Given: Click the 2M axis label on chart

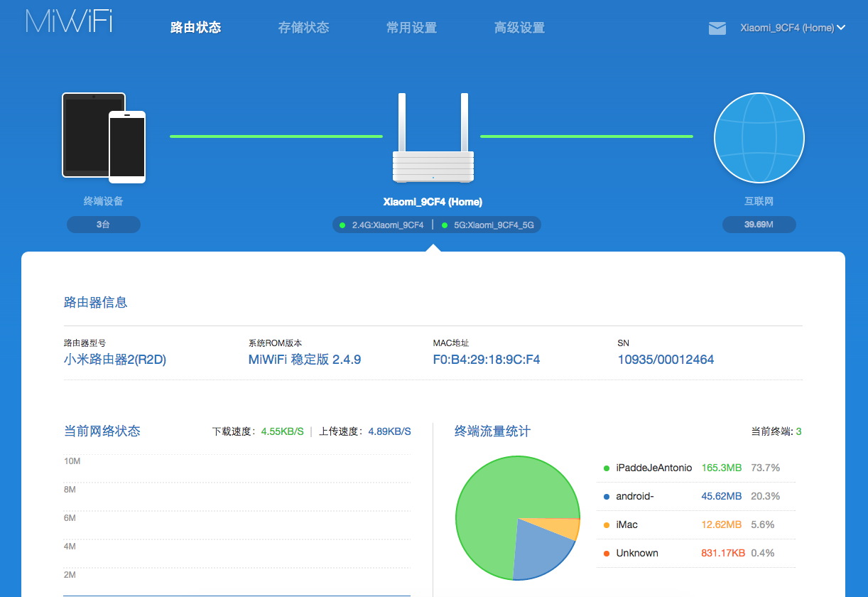Looking at the screenshot, I should [70, 574].
